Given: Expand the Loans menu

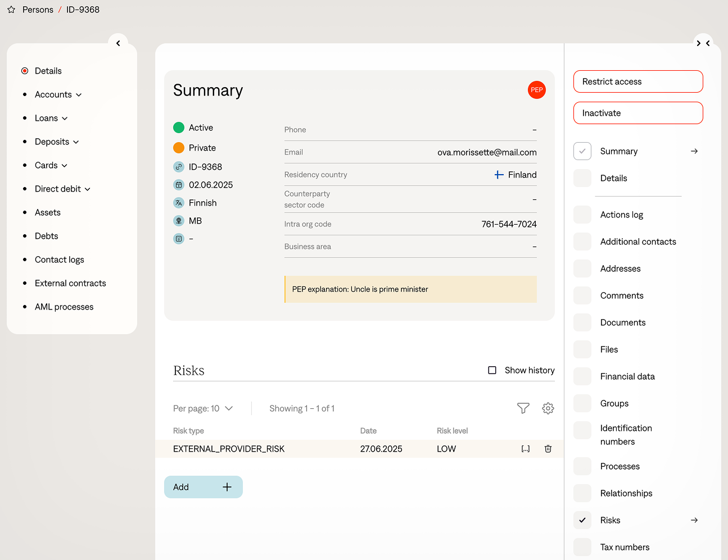Looking at the screenshot, I should point(51,118).
